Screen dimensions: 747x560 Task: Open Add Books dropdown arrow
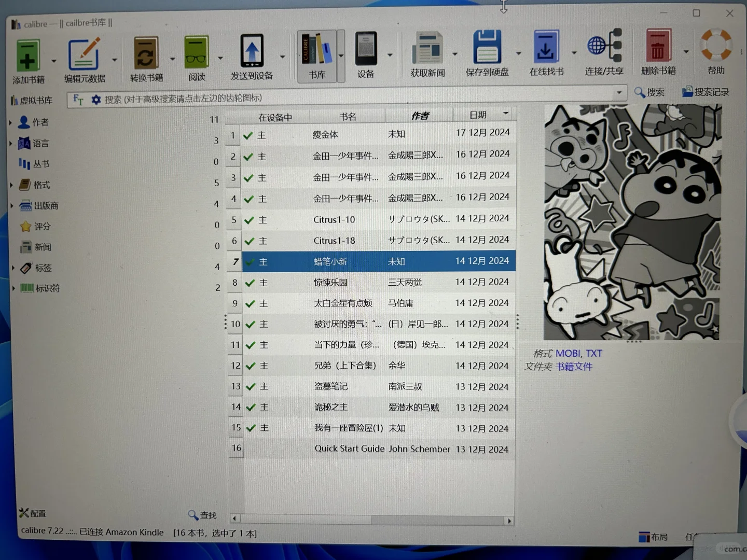pyautogui.click(x=53, y=61)
